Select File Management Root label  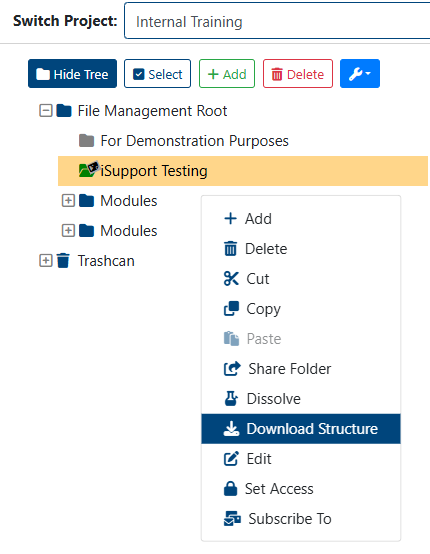pos(152,111)
